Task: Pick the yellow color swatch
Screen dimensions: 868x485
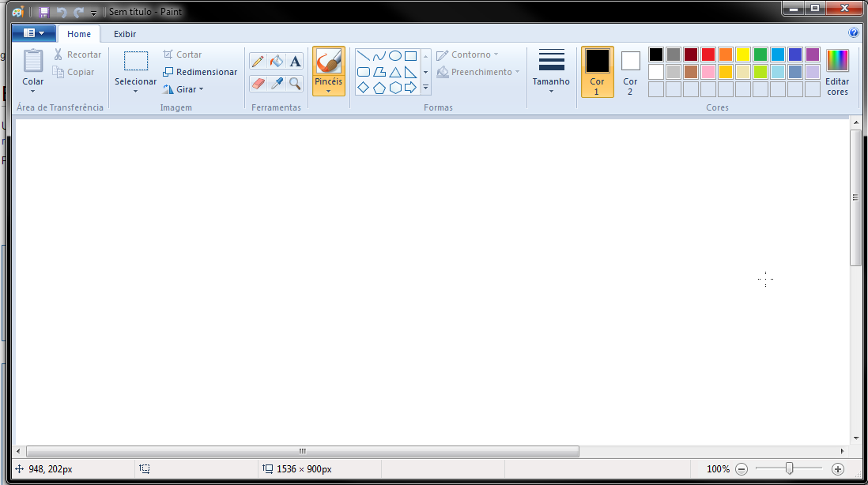Action: coord(743,55)
